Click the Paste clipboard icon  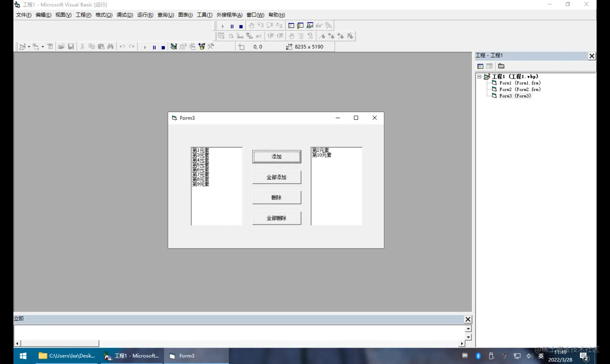tap(101, 47)
